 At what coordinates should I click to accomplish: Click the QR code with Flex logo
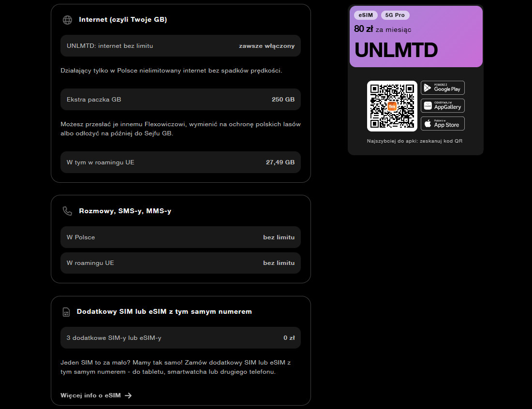[x=392, y=106]
